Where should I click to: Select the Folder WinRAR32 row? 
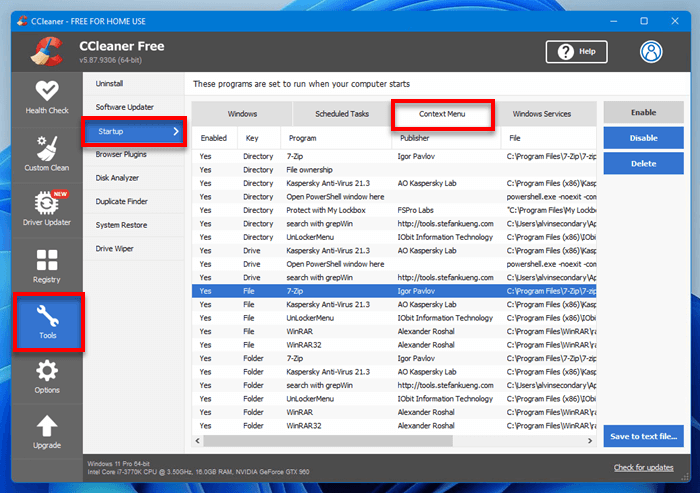click(x=394, y=426)
